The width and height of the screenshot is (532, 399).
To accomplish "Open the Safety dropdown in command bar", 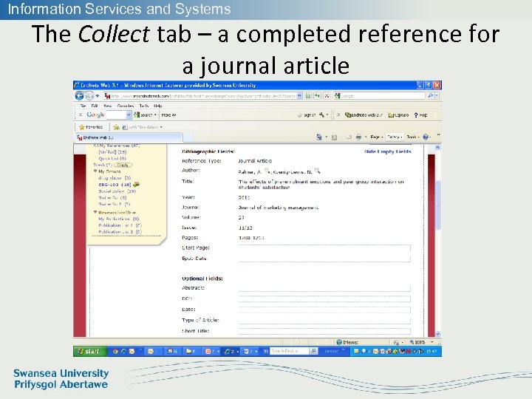I will [395, 137].
